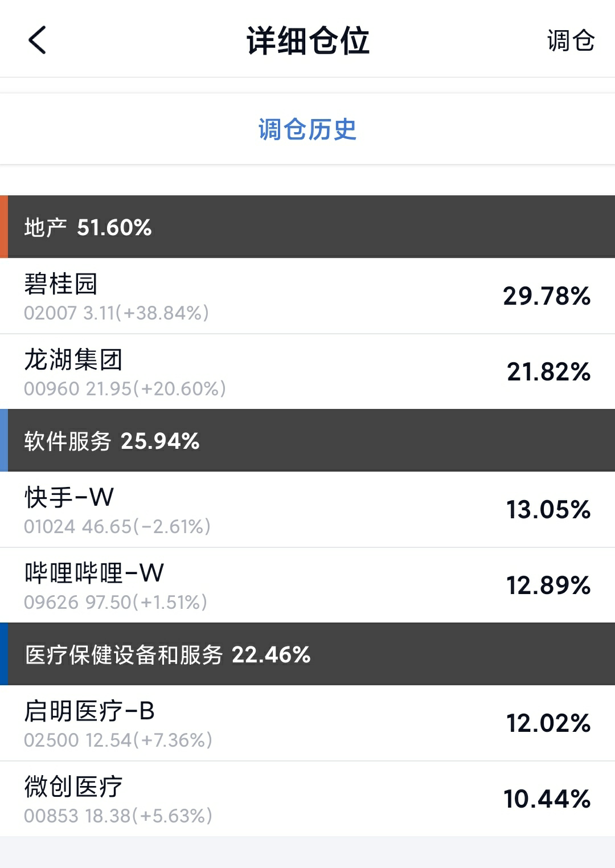Open the 微创医疗 stock row
The height and width of the screenshot is (868, 615).
171,799
